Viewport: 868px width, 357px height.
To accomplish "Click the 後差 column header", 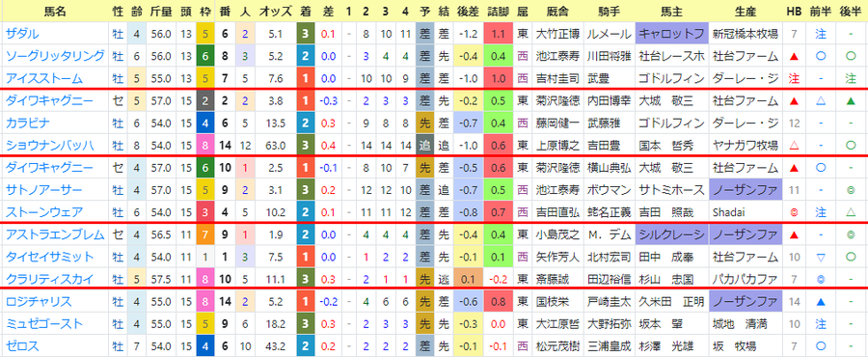I will click(x=469, y=11).
